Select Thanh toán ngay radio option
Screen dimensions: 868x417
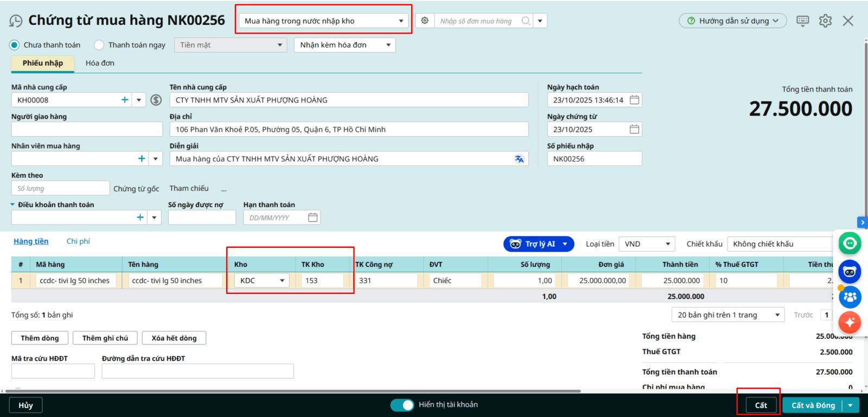click(x=99, y=45)
